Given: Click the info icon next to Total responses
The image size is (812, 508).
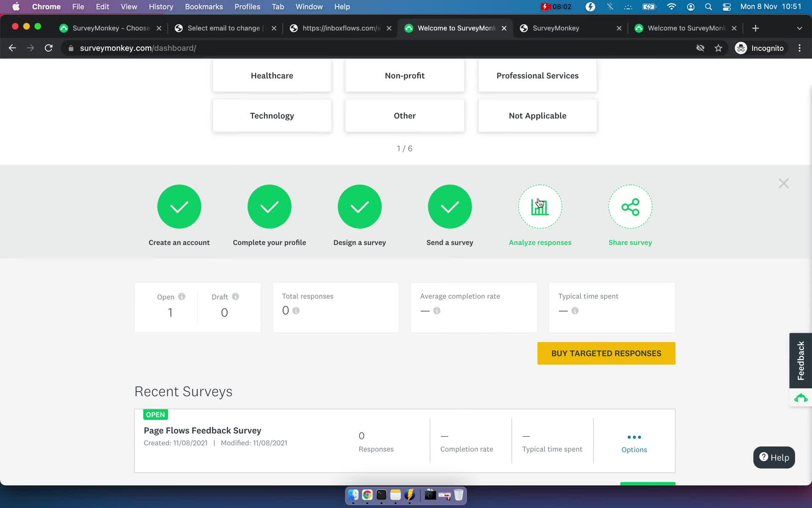Looking at the screenshot, I should (x=295, y=310).
